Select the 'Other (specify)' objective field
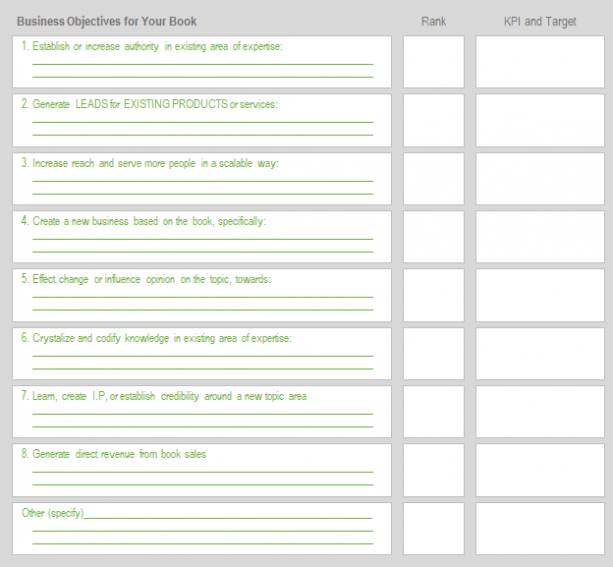The image size is (613, 567). click(202, 528)
